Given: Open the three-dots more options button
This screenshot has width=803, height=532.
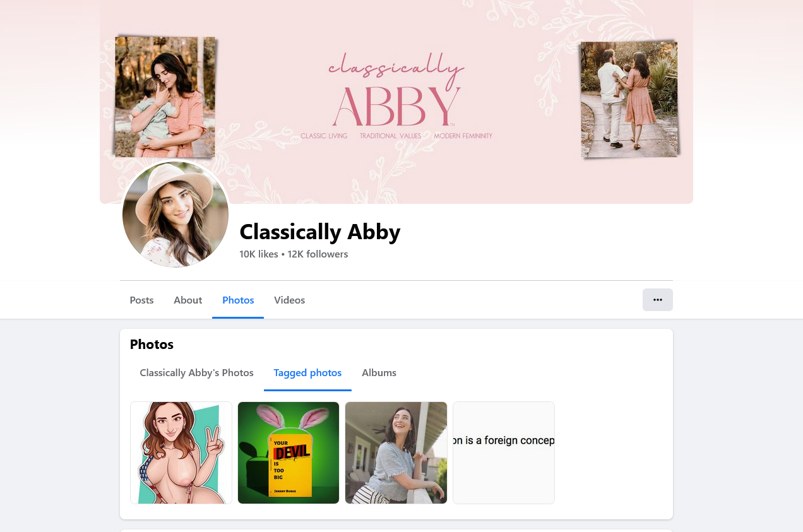Looking at the screenshot, I should pyautogui.click(x=657, y=300).
